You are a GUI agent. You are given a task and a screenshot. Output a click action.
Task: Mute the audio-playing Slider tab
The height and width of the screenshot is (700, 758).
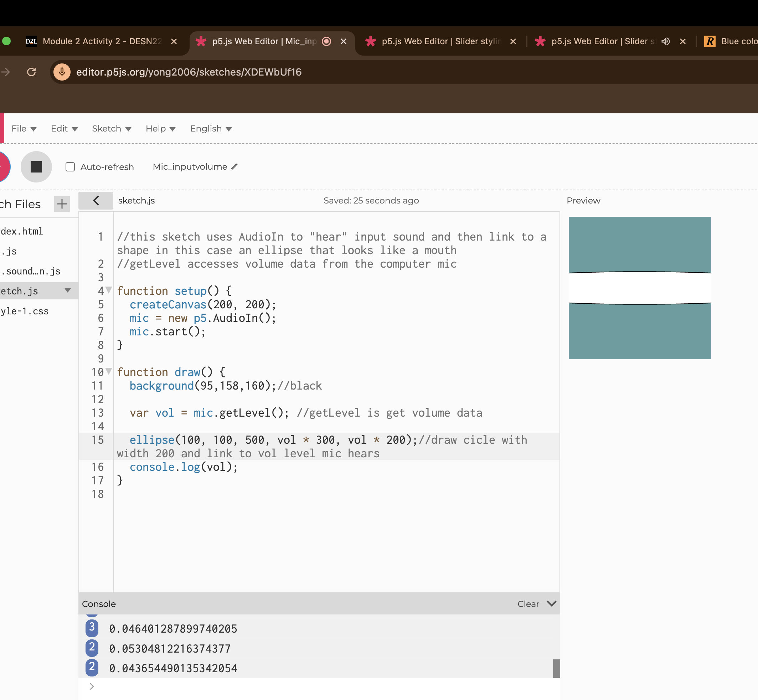(x=666, y=41)
